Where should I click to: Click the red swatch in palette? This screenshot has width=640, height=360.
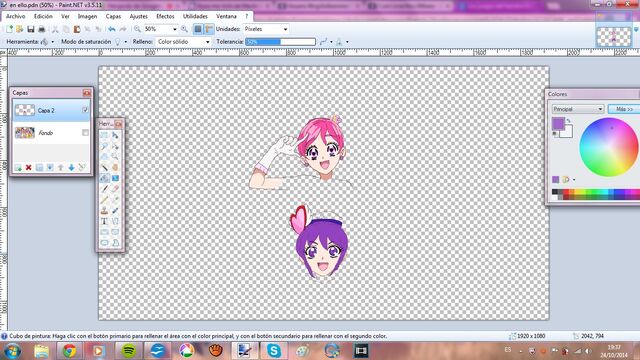point(566,192)
